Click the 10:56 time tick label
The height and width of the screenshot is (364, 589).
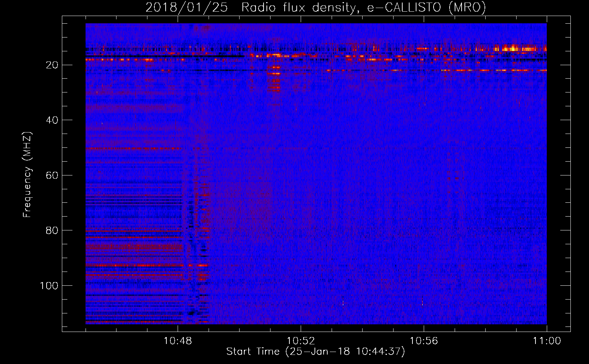pyautogui.click(x=424, y=341)
